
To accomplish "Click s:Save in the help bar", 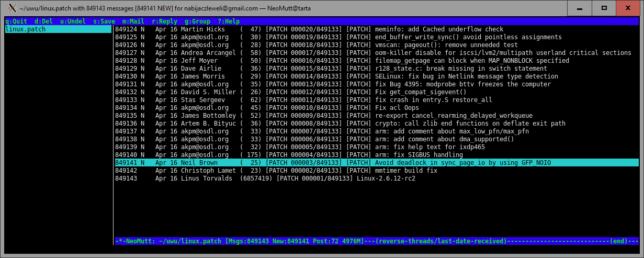I will [104, 21].
